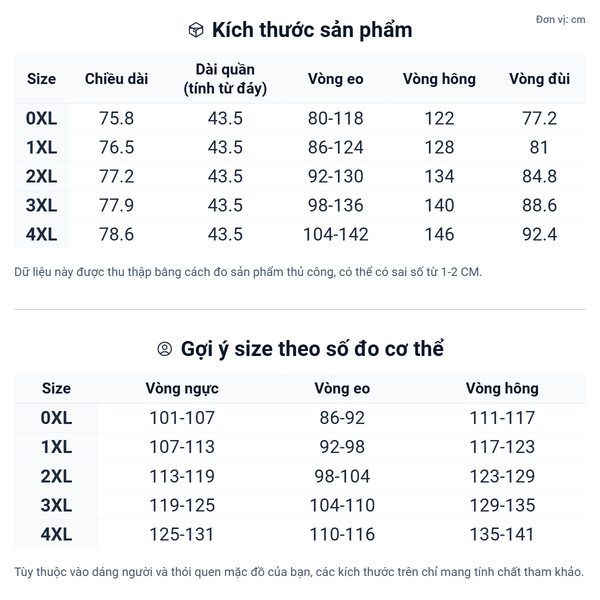
Task: Click the Vòng ngực column header
Action: coord(181,388)
